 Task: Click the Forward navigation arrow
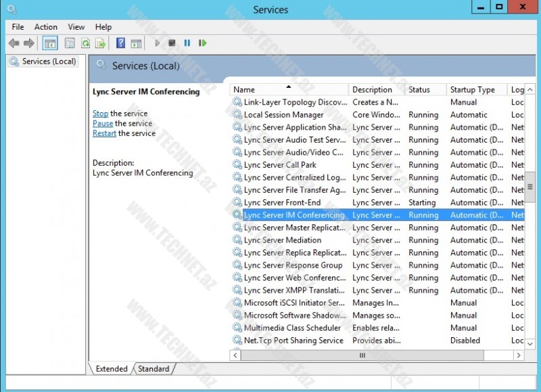point(28,43)
